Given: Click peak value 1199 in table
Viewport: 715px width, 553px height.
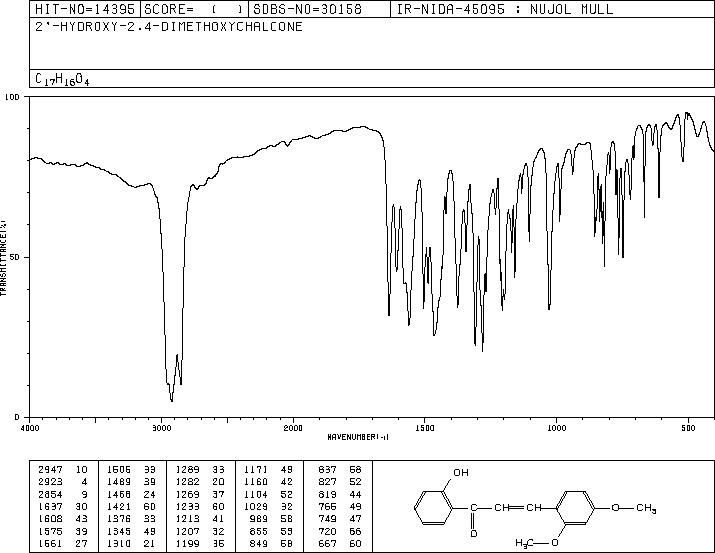Looking at the screenshot, I should click(187, 543).
